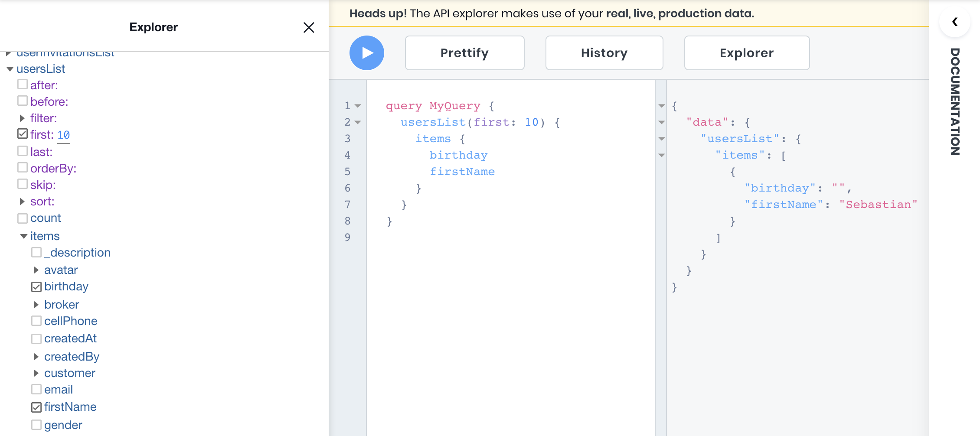This screenshot has height=436, width=980.
Task: Toggle the count checkbox
Action: pos(23,218)
